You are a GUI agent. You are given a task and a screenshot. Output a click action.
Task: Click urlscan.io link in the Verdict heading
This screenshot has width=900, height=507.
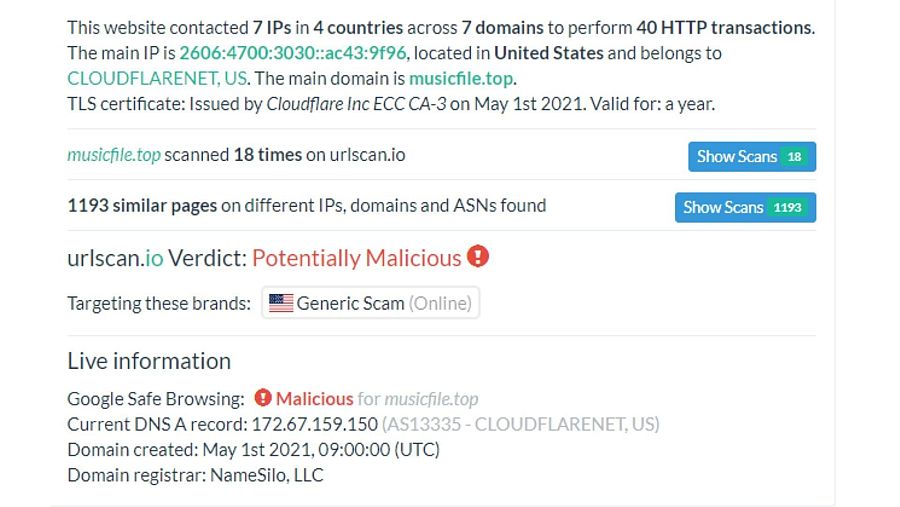click(115, 258)
